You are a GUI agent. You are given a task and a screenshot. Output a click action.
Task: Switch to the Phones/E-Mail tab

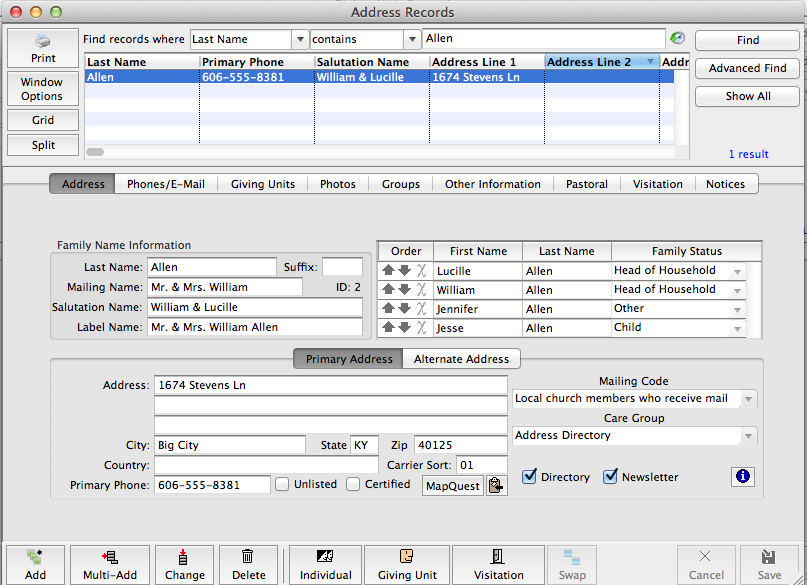coord(165,184)
